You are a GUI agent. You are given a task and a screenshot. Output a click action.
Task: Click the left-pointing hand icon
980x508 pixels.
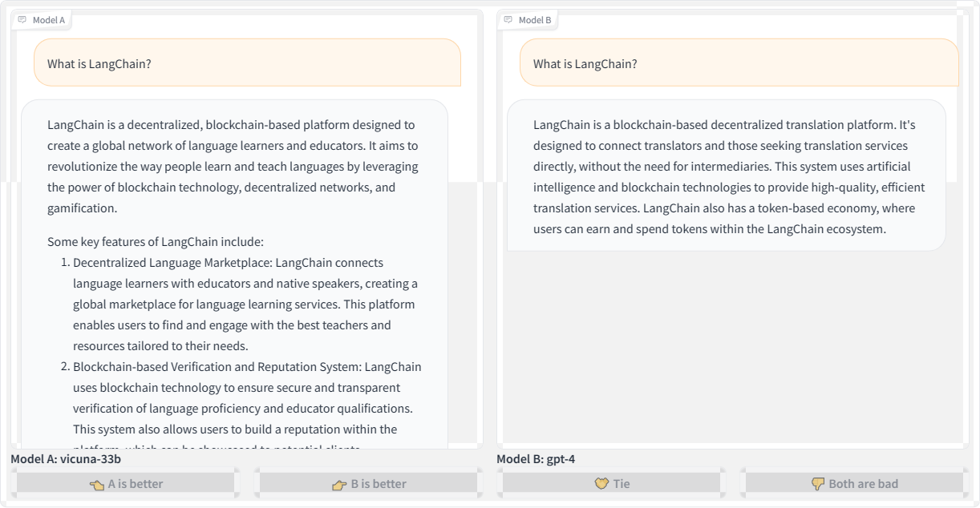[x=97, y=484]
